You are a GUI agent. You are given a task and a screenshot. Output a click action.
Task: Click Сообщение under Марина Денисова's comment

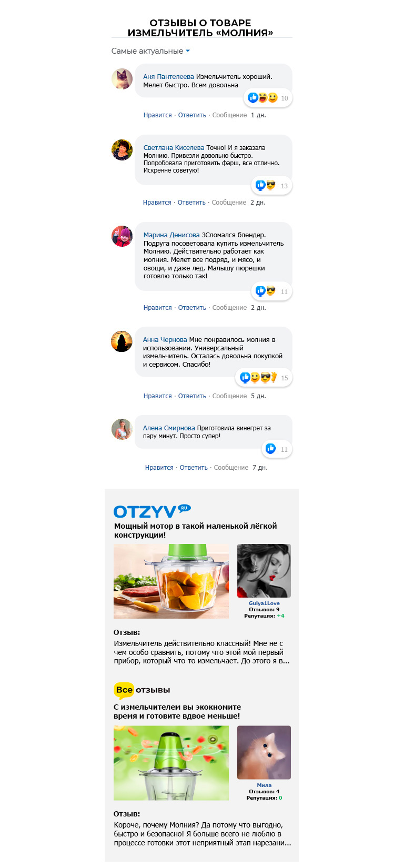click(x=229, y=308)
